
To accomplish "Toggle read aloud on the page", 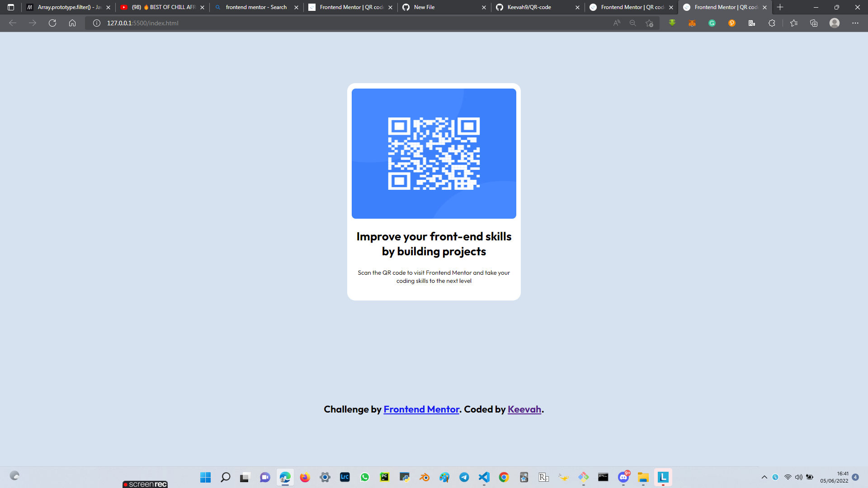I will (x=616, y=23).
